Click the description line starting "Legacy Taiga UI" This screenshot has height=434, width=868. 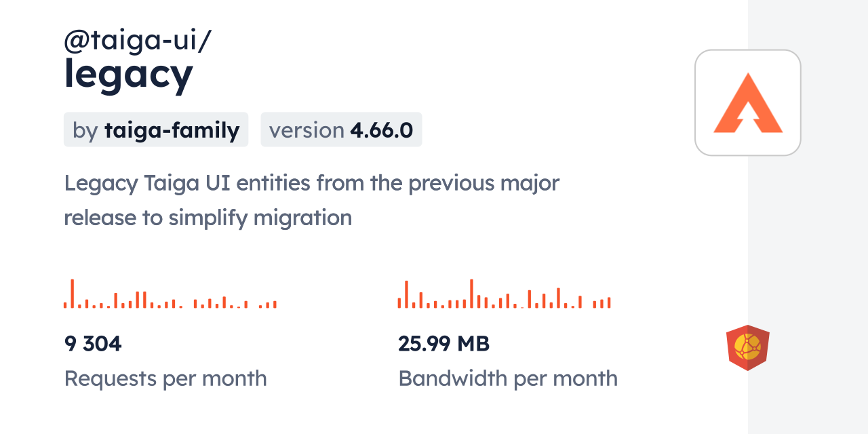pos(311,183)
